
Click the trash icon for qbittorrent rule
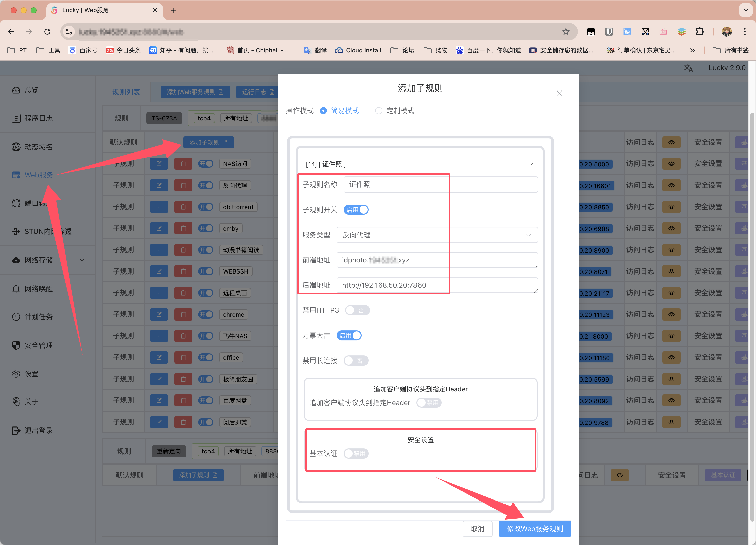tap(183, 207)
